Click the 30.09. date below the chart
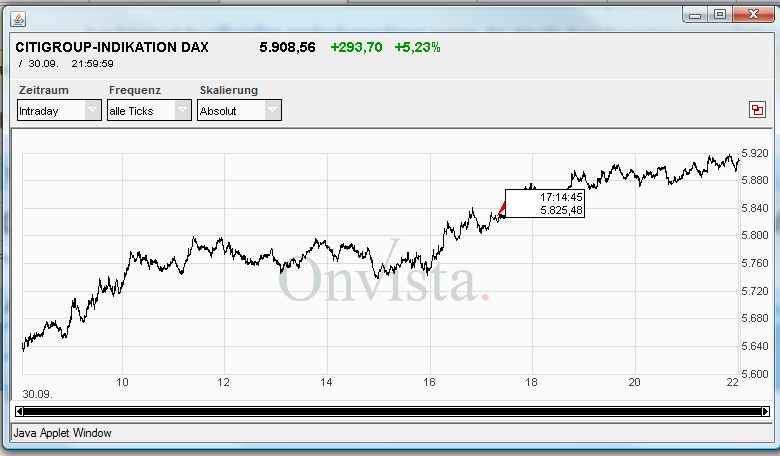780x456 pixels. [37, 394]
